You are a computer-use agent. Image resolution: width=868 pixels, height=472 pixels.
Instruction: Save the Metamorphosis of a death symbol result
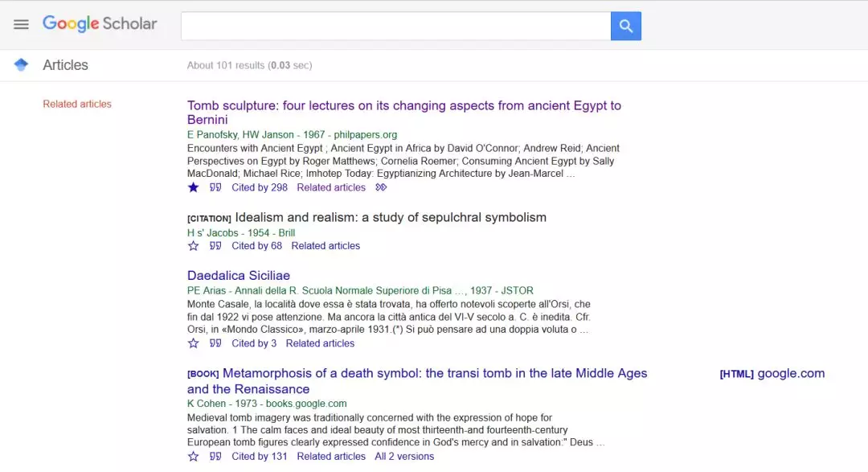pos(193,457)
